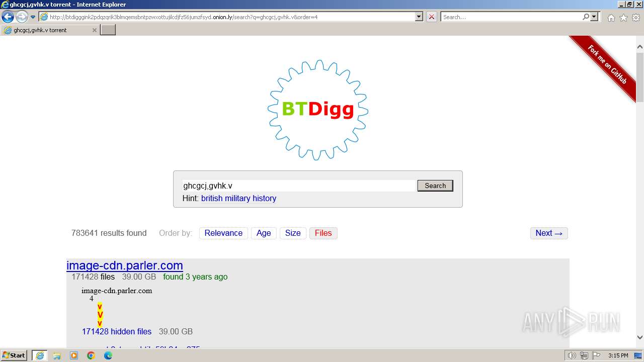Launch Edge from the taskbar
The width and height of the screenshot is (644, 362).
click(x=108, y=355)
